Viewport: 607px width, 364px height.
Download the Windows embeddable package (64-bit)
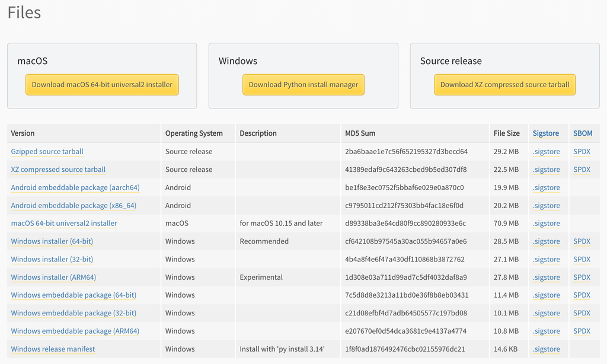[x=73, y=295]
